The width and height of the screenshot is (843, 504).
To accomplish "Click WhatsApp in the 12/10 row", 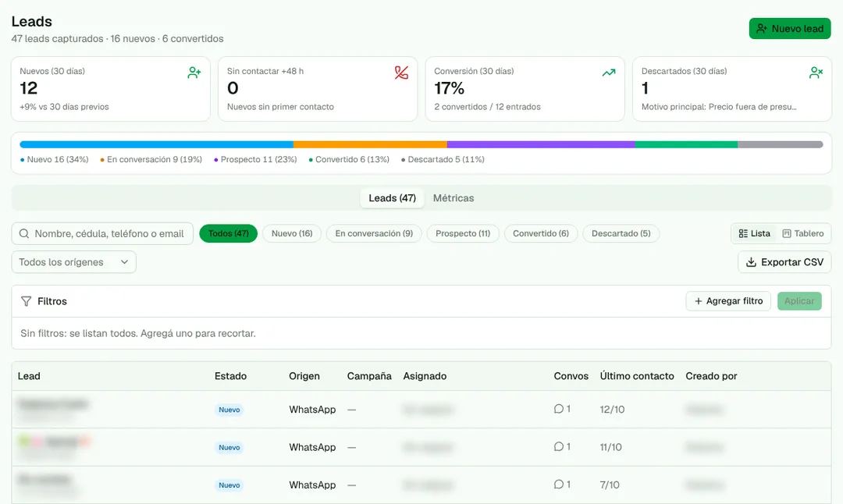I will [312, 410].
